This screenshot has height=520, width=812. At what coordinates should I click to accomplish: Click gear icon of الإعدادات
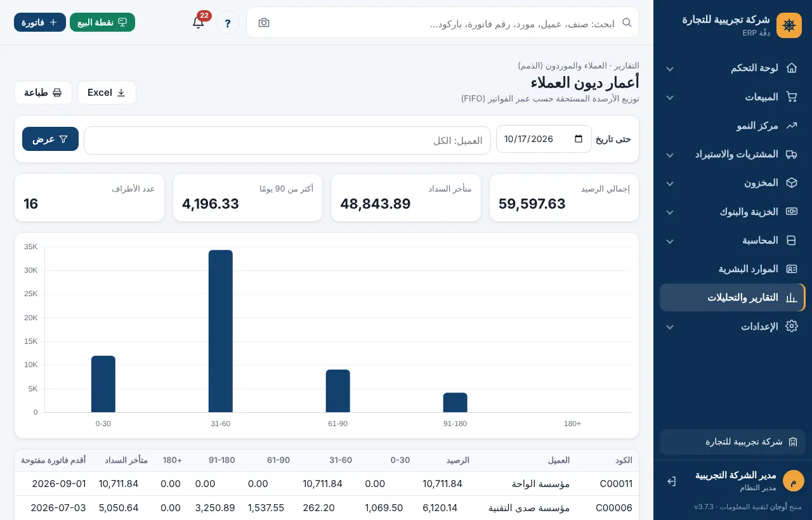tap(791, 326)
